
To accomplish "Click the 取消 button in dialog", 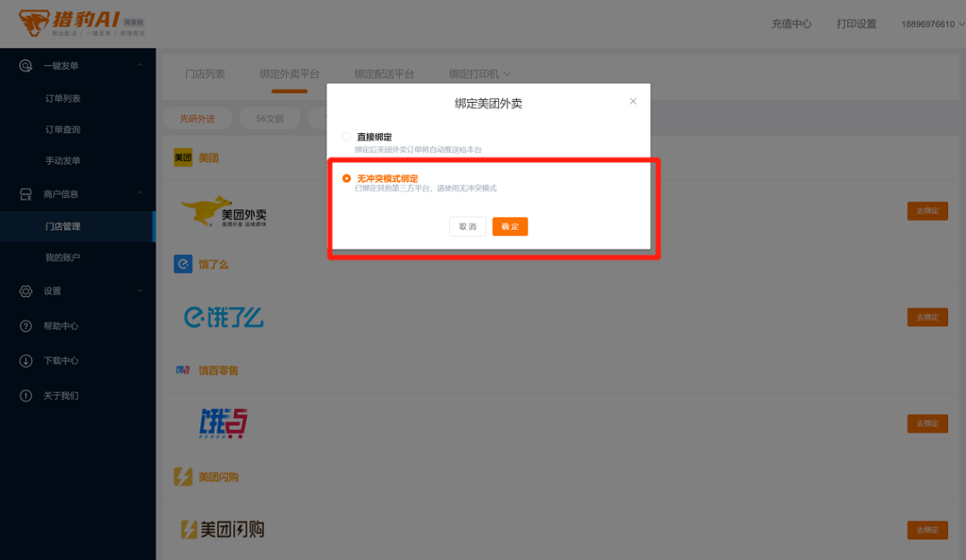I will [468, 226].
